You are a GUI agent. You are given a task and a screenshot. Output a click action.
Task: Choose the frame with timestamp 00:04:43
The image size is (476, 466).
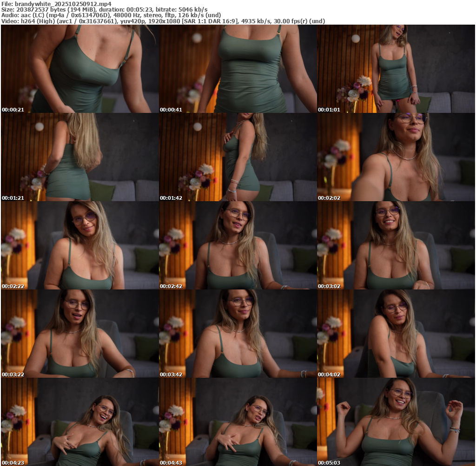pyautogui.click(x=238, y=422)
